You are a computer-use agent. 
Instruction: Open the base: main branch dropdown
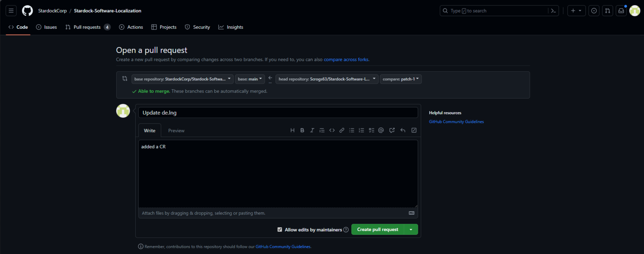(250, 79)
